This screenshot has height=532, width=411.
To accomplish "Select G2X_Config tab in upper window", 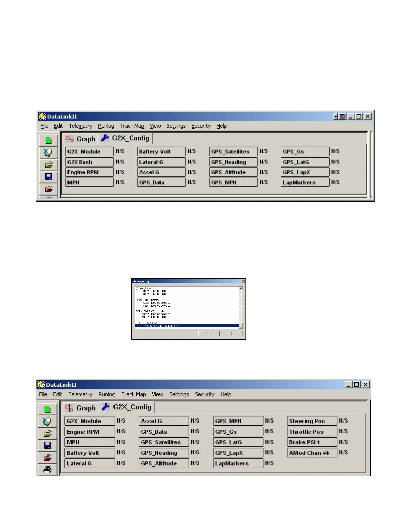I will pyautogui.click(x=126, y=138).
